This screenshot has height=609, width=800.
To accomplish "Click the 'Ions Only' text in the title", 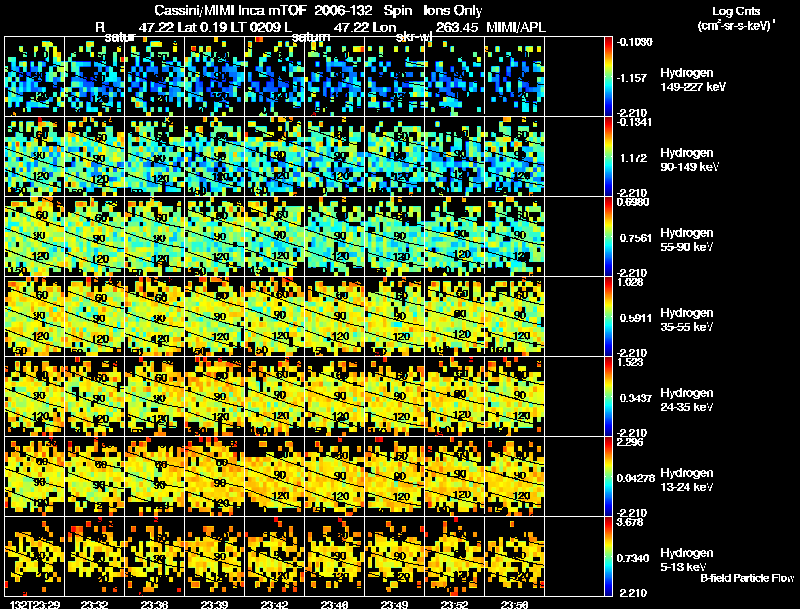I will coord(453,10).
